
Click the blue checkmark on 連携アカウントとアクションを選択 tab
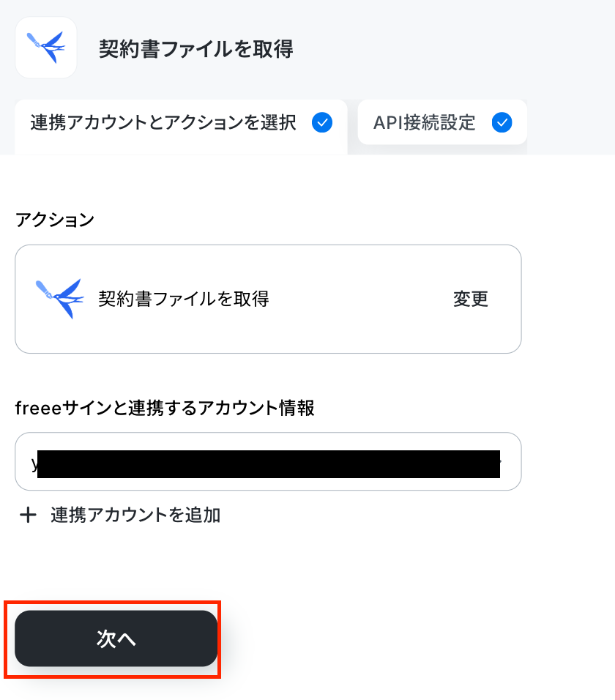[x=322, y=122]
